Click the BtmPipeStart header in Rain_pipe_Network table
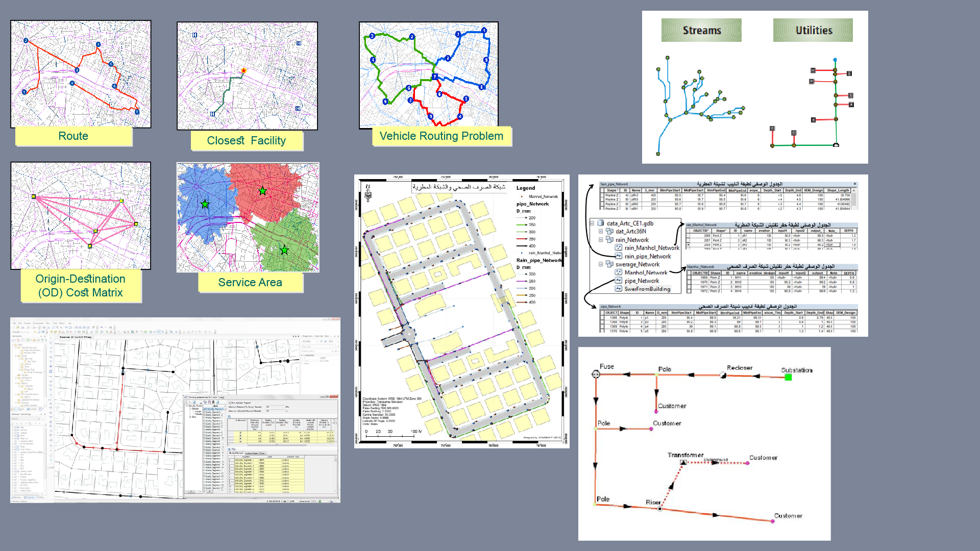Viewport: 980px width, 551px height. pos(670,190)
